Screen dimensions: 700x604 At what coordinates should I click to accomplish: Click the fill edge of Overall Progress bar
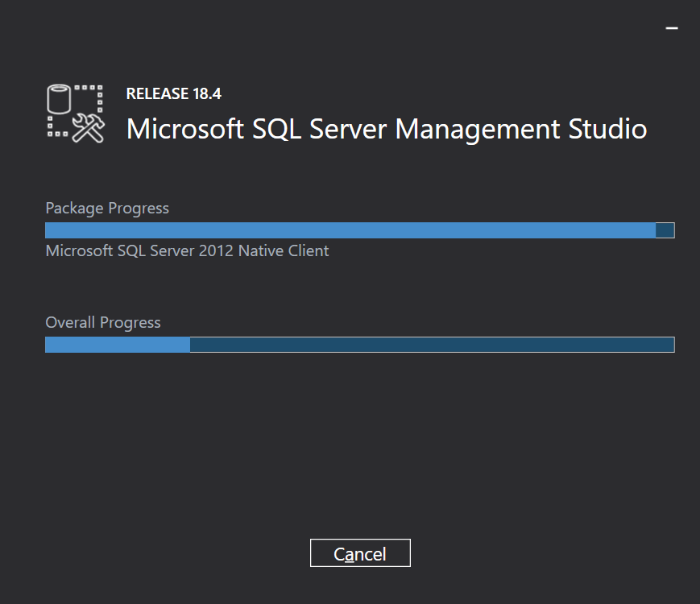[189, 345]
